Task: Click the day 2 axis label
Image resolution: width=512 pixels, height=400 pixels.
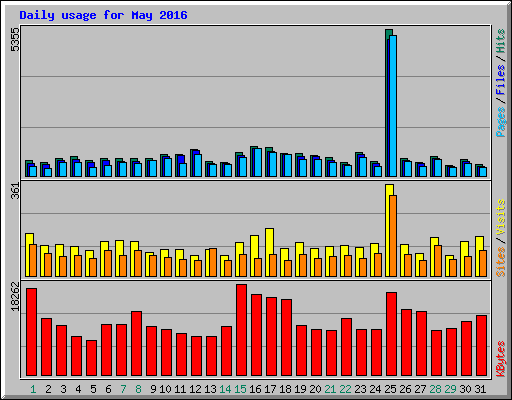Action: (x=48, y=389)
